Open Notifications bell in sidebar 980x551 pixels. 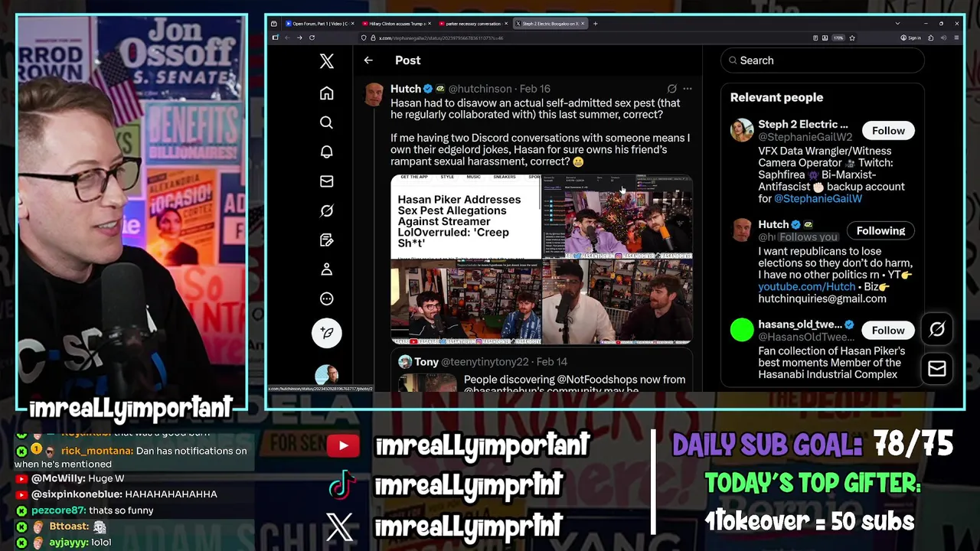pos(327,152)
